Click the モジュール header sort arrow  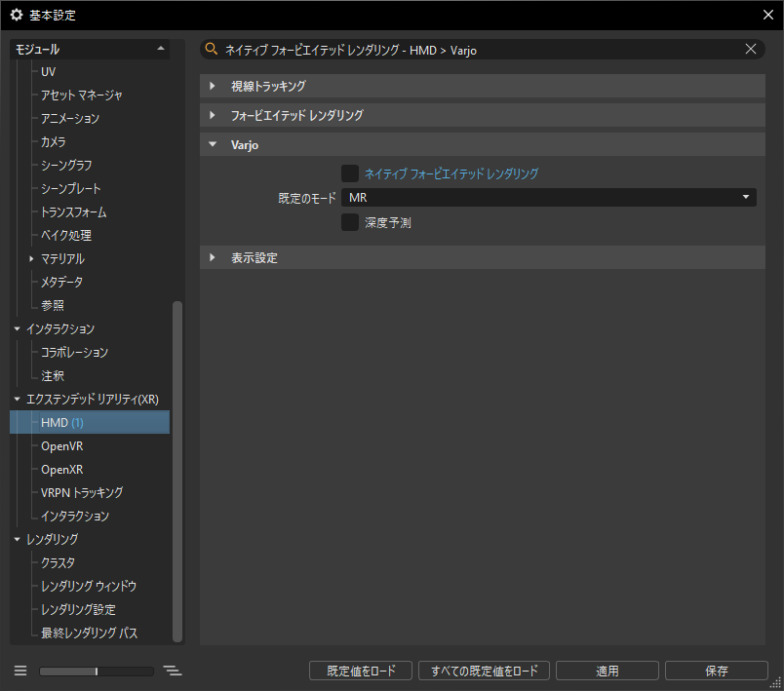(161, 49)
